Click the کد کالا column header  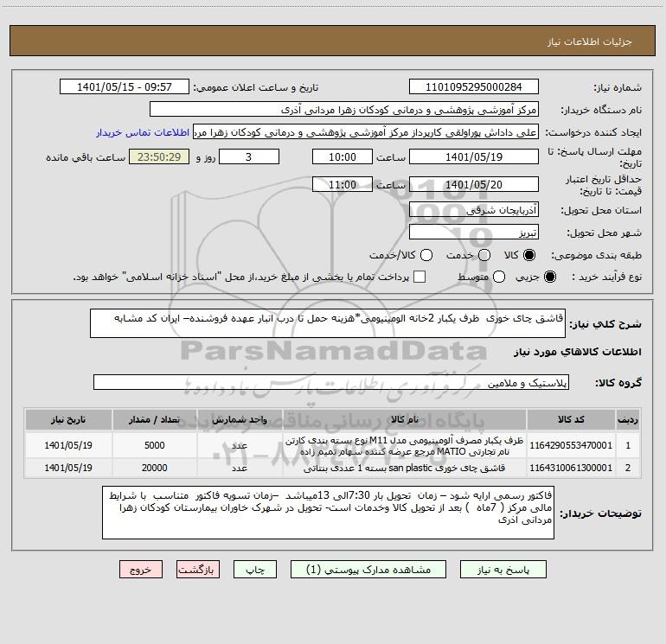click(x=571, y=419)
